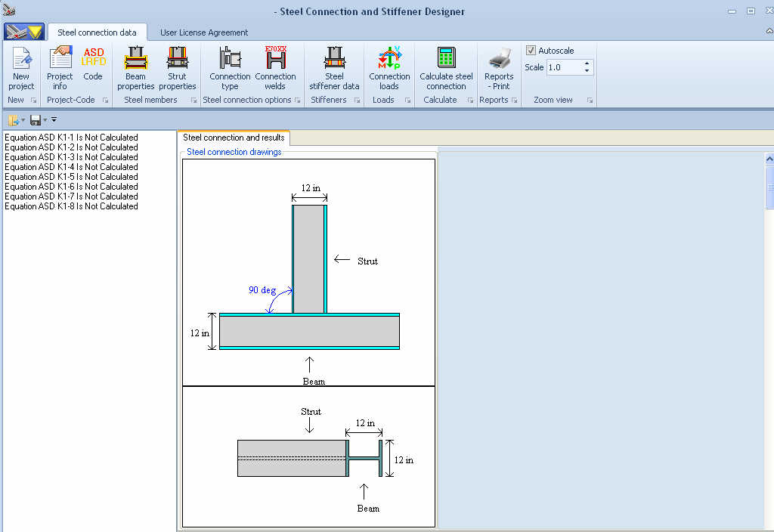774x532 pixels.
Task: Select Equation ASD K1-8 Is Not Calculated
Action: tap(71, 206)
